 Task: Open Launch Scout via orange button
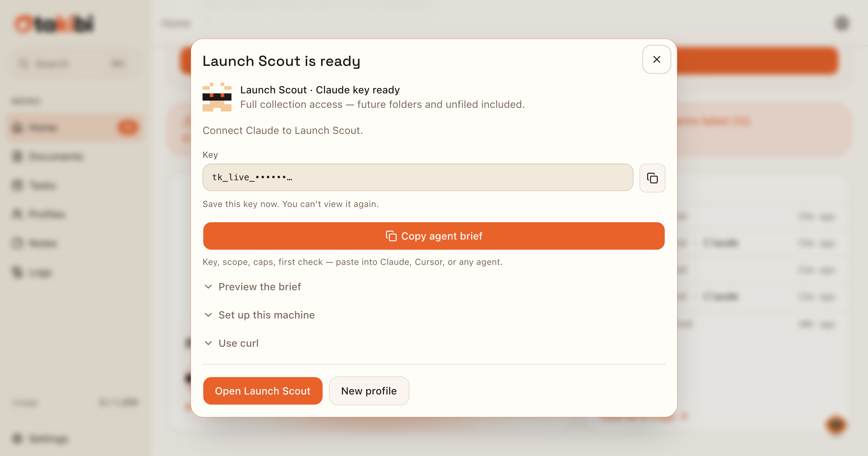(x=263, y=391)
